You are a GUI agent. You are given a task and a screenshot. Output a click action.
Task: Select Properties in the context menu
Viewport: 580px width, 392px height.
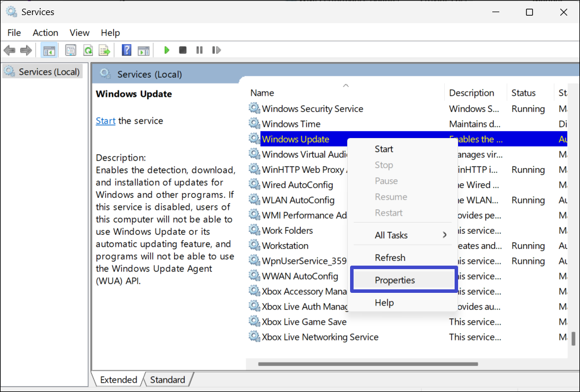395,280
